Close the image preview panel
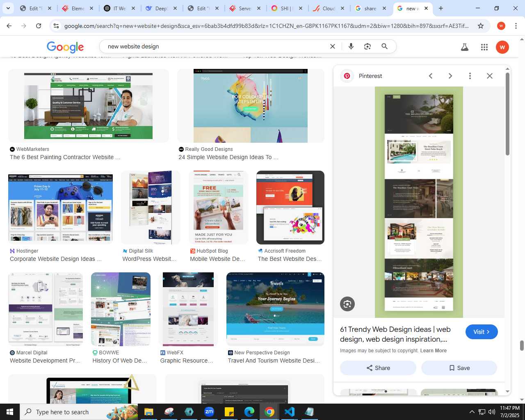The image size is (525, 420). [x=490, y=76]
